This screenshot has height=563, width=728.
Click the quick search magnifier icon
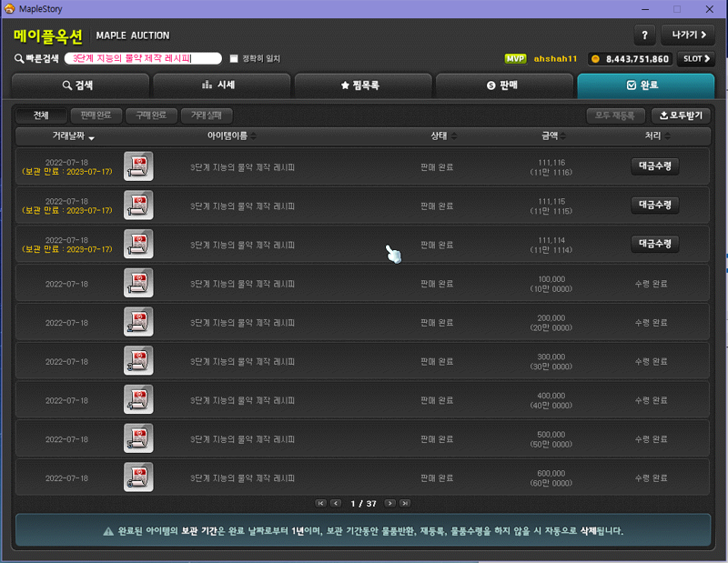[x=18, y=58]
